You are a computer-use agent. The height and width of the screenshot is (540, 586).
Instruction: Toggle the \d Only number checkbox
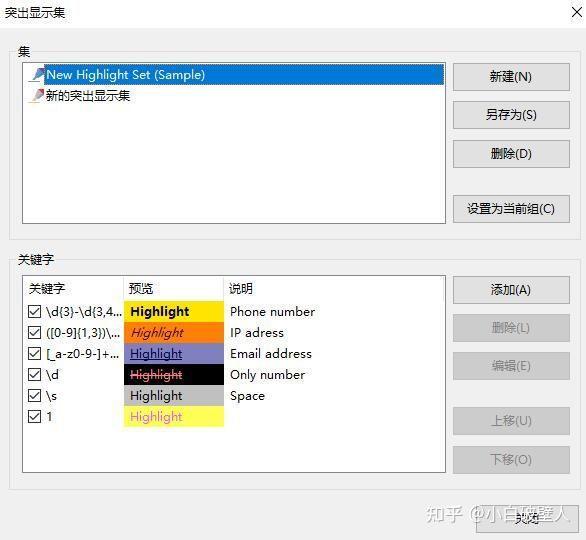34,374
